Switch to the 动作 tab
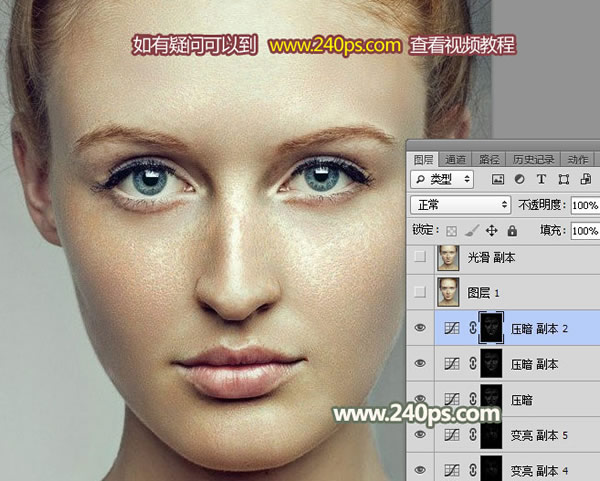Screen dimensions: 600x481 click(x=577, y=159)
